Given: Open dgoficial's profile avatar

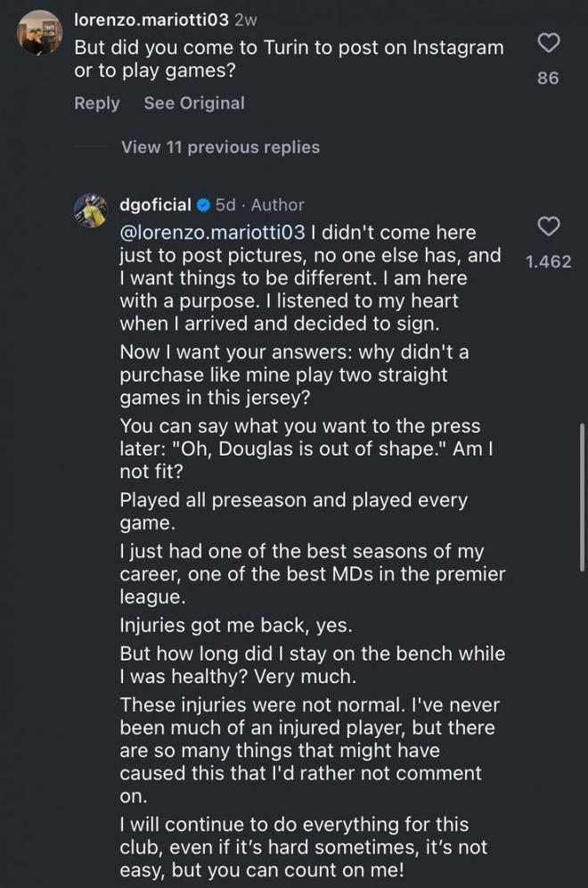Looking at the screenshot, I should point(90,210).
